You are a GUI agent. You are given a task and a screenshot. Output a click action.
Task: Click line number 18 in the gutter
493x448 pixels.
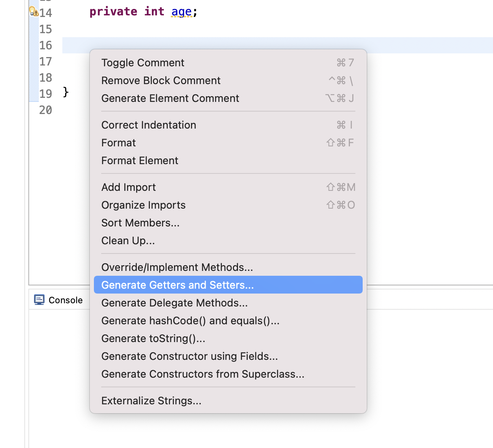[x=46, y=78]
